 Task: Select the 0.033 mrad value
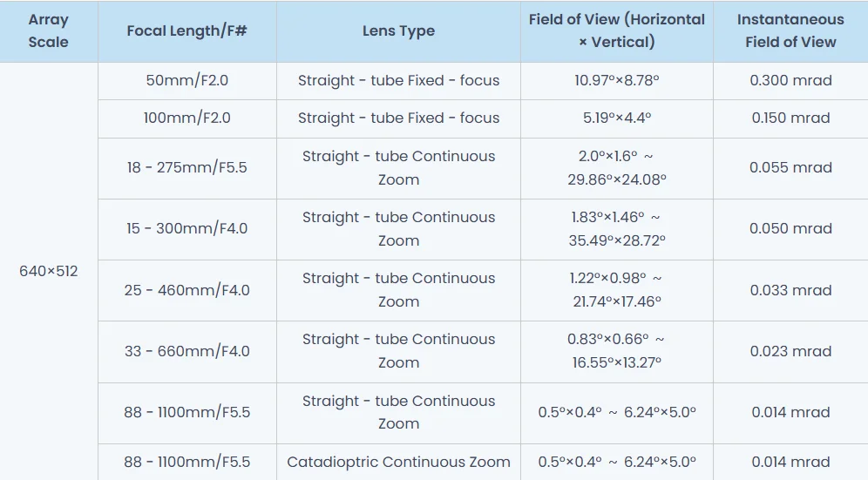point(790,290)
